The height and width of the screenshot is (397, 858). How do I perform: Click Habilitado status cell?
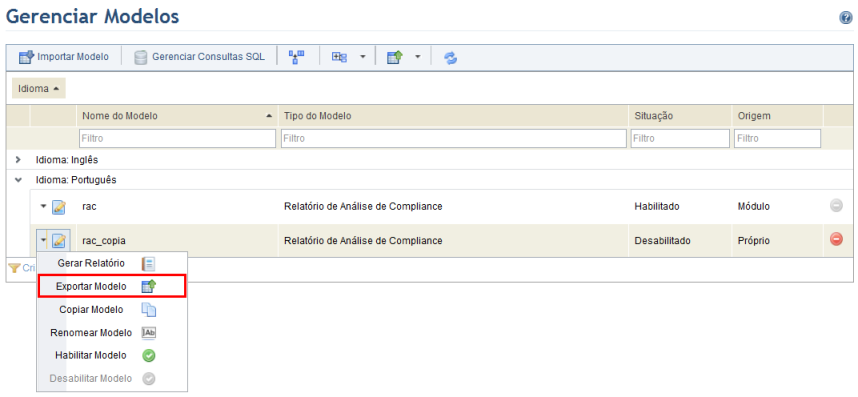click(657, 207)
